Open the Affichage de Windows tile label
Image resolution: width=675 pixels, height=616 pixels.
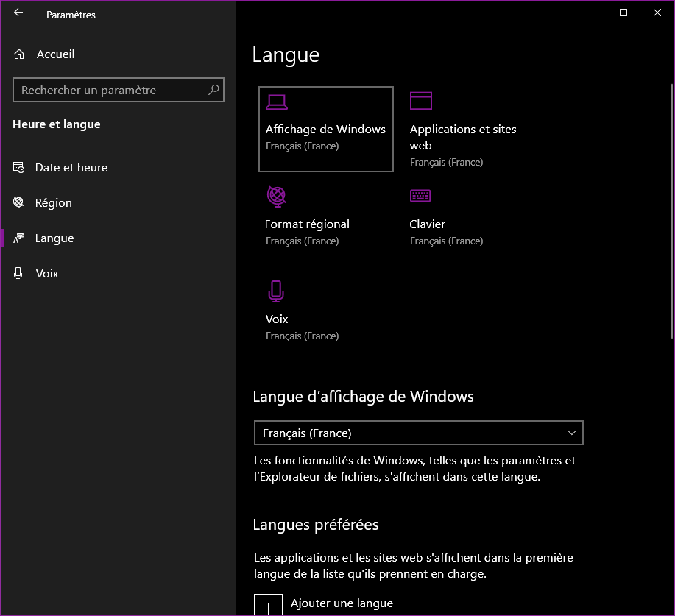click(325, 129)
